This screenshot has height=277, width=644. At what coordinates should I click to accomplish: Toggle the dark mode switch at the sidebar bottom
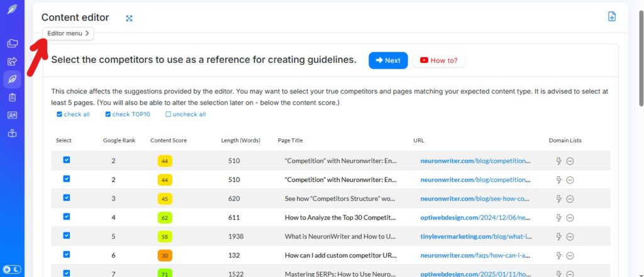click(x=12, y=269)
